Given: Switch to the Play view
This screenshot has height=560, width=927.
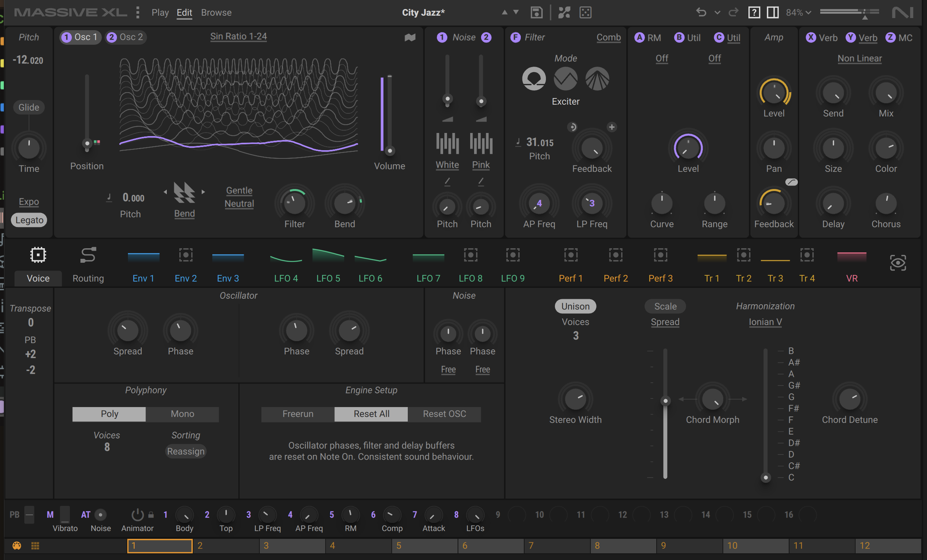Looking at the screenshot, I should click(x=160, y=13).
